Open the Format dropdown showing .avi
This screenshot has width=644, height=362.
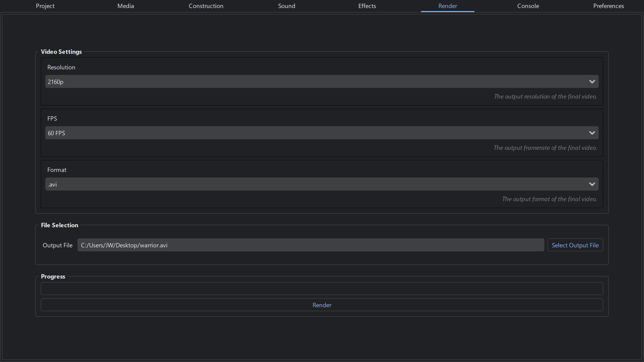point(322,184)
